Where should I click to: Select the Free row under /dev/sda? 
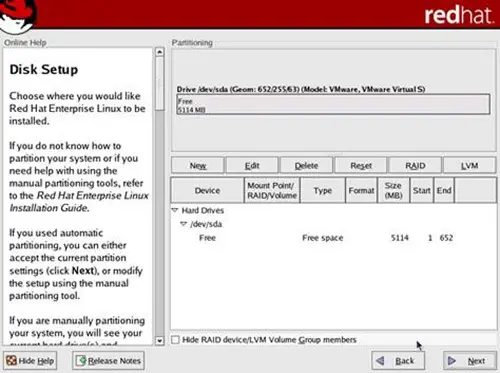[333, 238]
